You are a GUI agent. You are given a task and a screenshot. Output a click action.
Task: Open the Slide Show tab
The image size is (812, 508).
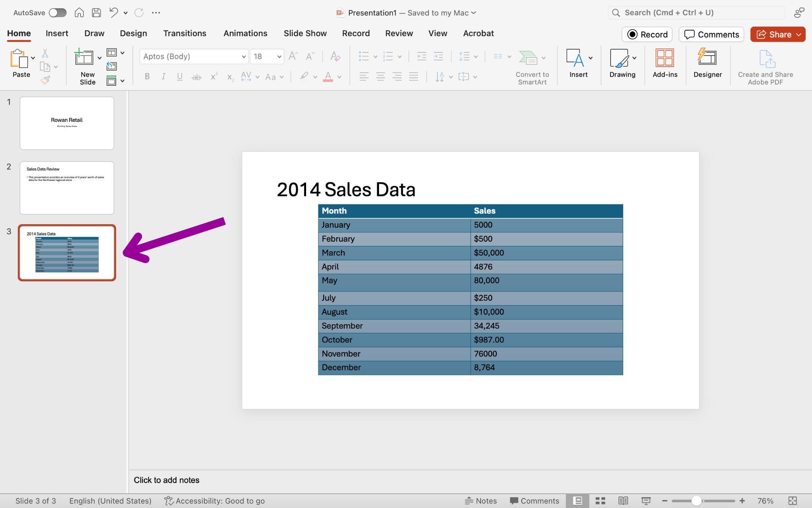pyautogui.click(x=305, y=33)
